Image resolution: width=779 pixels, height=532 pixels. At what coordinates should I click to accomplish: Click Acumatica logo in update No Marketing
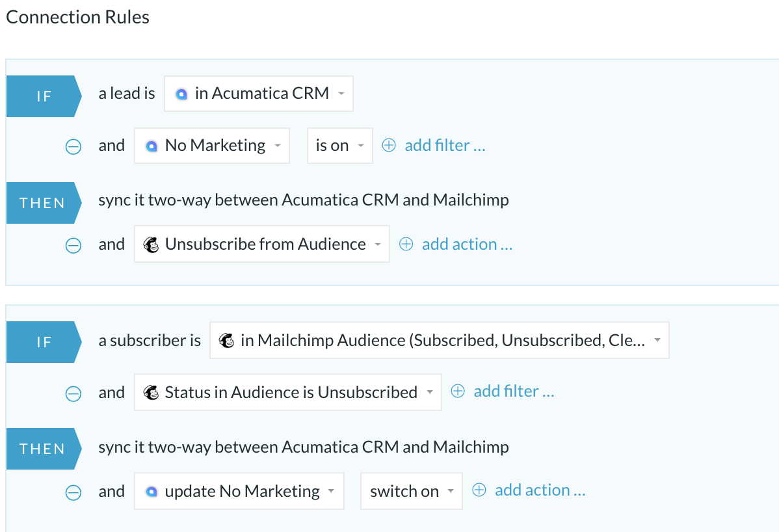click(152, 492)
